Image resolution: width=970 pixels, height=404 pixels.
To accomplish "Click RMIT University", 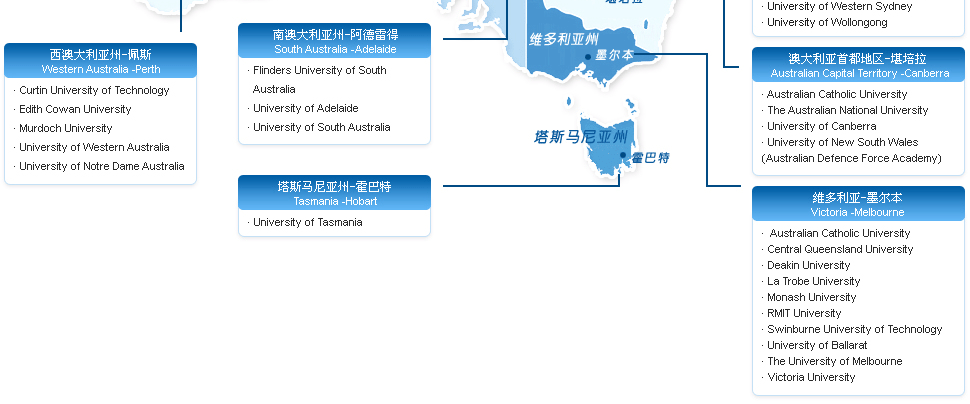I will click(804, 314).
